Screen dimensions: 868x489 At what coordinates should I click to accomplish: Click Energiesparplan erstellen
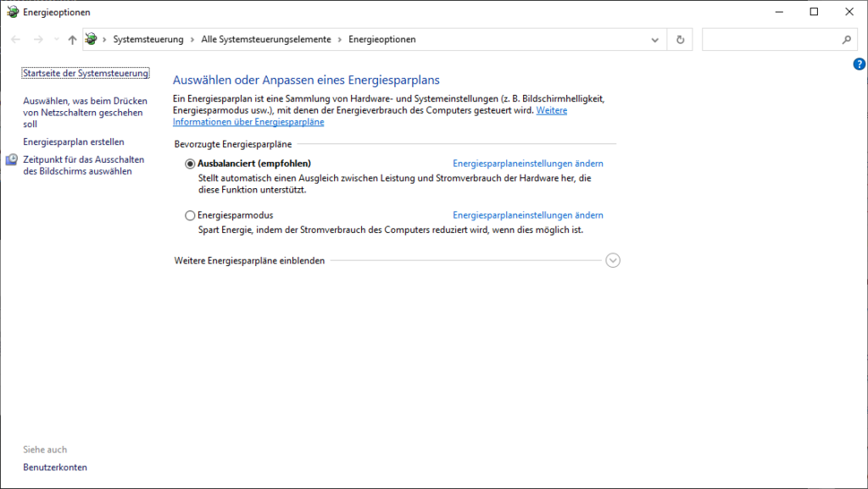pyautogui.click(x=74, y=142)
